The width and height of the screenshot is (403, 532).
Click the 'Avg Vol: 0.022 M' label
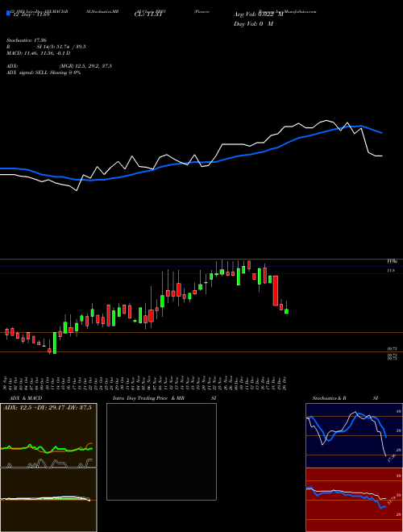pos(259,15)
